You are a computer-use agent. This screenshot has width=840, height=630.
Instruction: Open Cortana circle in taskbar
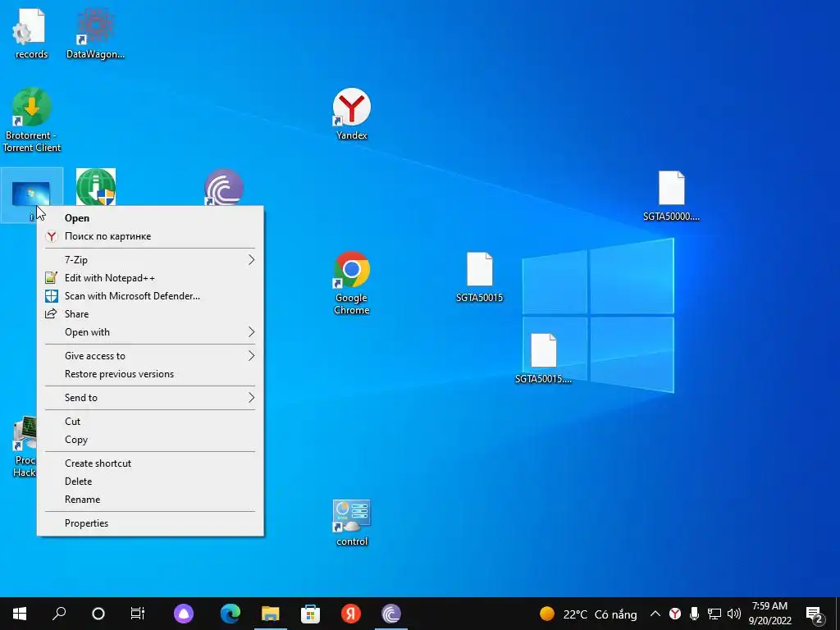pos(98,614)
